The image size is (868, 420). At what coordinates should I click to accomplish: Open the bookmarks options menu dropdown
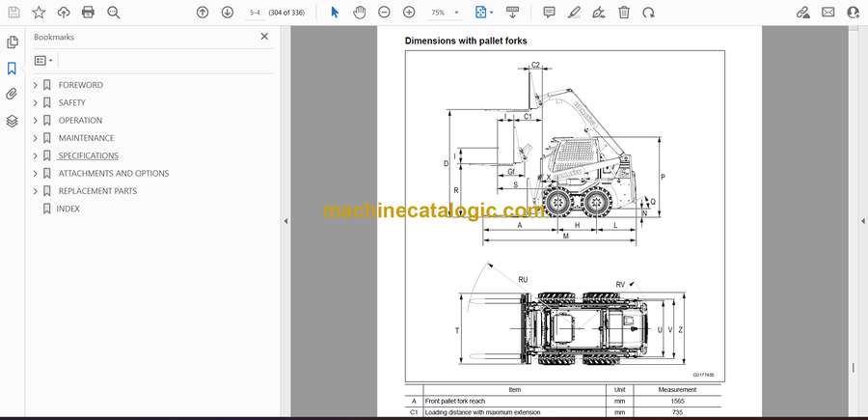[x=43, y=60]
